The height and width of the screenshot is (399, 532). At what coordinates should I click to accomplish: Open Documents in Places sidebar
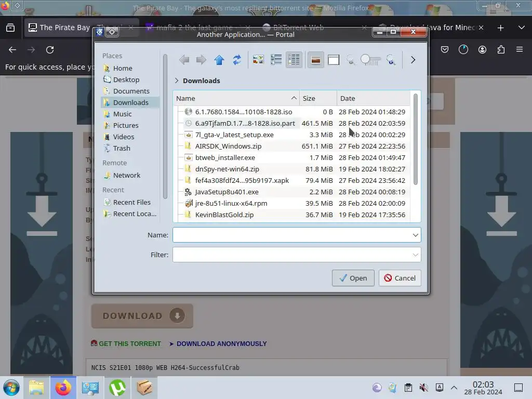pos(130,91)
